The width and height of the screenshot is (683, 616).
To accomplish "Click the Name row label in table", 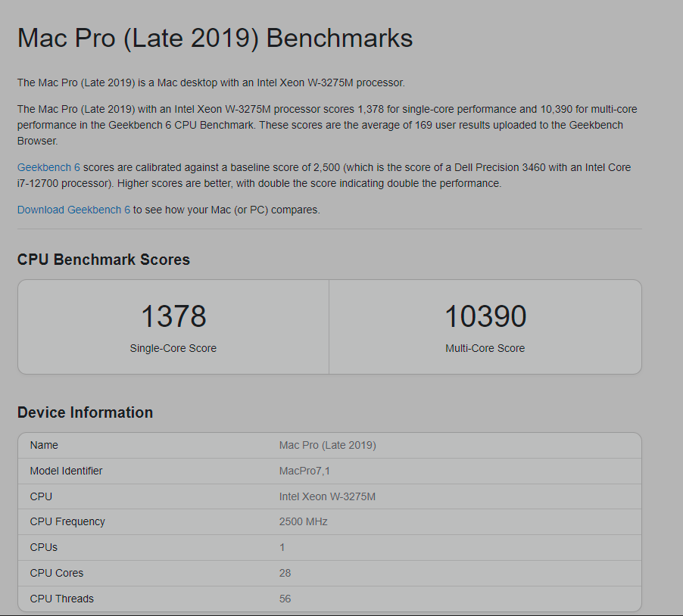I will [44, 445].
